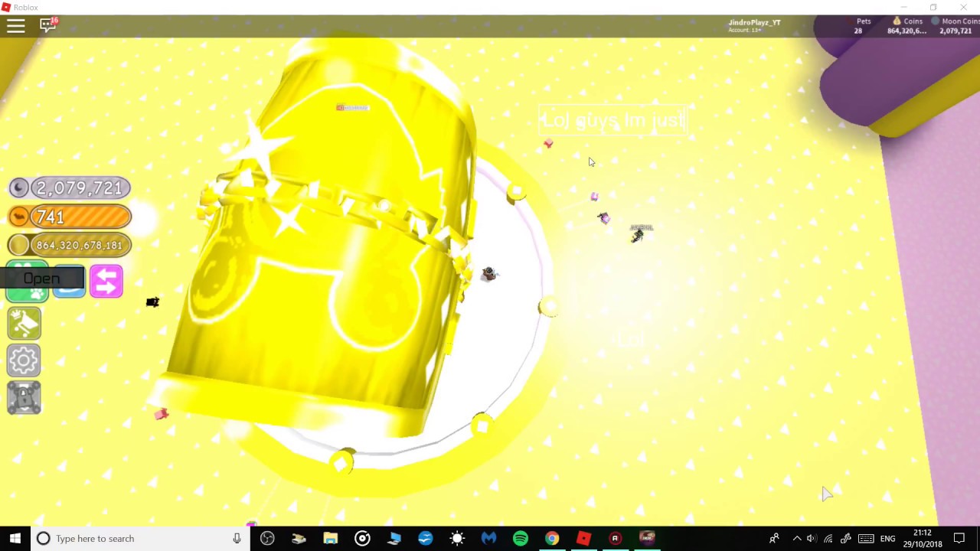Open the white sun icon on taskbar

(x=457, y=538)
